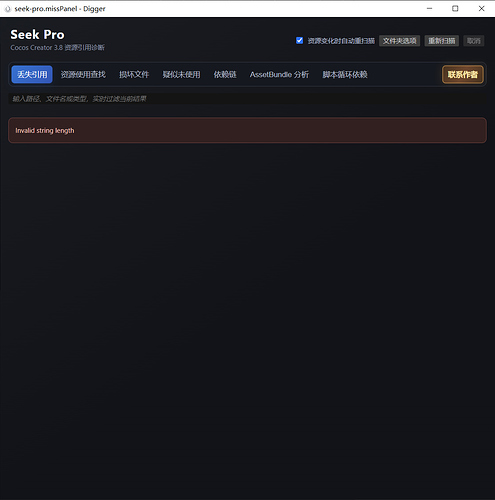Click the 联系作者 contact author button

(x=463, y=74)
